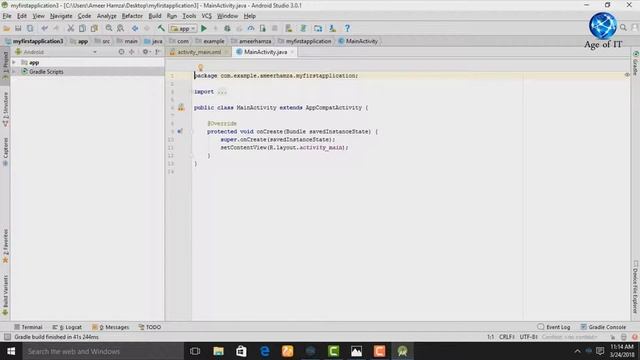
Task: Toggle the Build Variants tool window stripe
Action: click(5, 295)
